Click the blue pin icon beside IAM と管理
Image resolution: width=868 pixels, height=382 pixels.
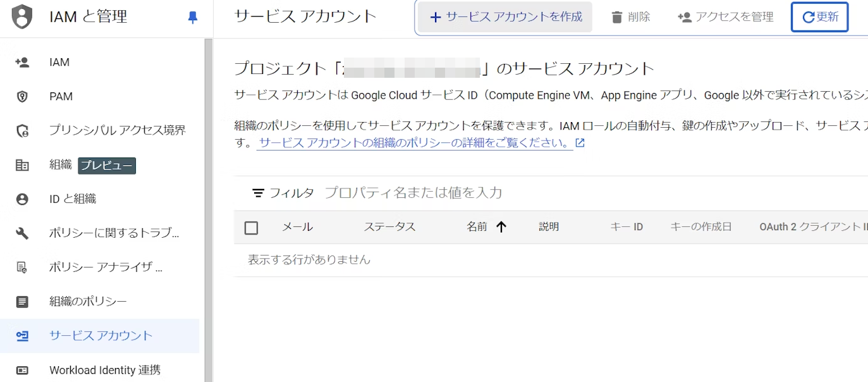tap(193, 18)
